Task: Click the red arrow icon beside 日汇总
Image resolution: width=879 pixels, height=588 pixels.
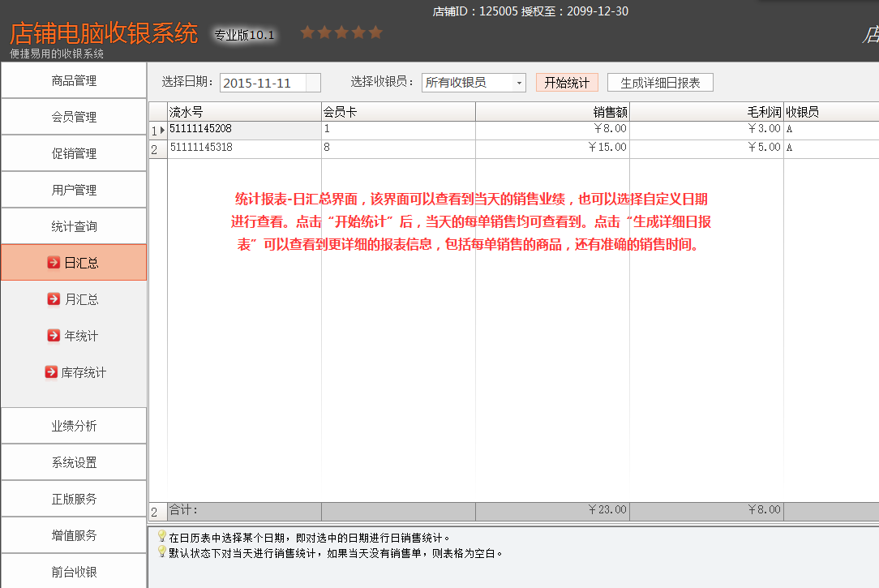Action: coord(54,262)
